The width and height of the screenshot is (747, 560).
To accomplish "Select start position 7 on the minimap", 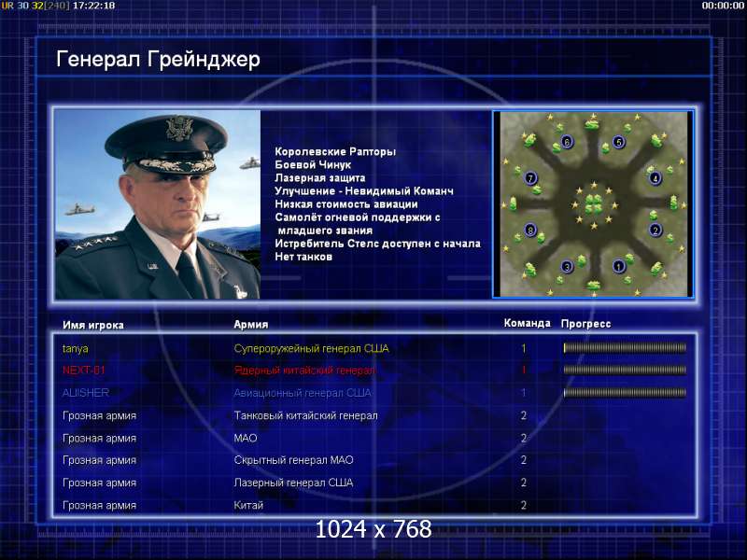I will tap(530, 178).
